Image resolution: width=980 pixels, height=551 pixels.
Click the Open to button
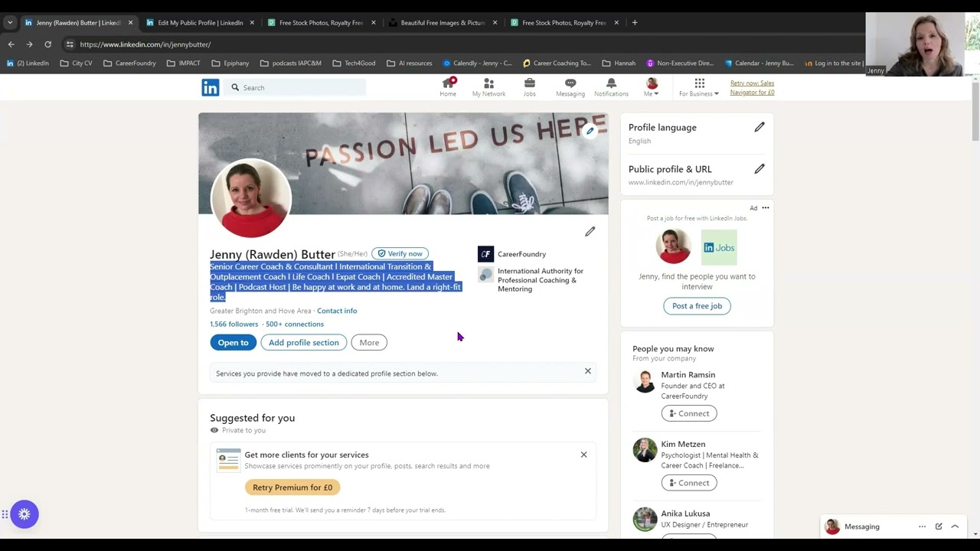point(233,342)
